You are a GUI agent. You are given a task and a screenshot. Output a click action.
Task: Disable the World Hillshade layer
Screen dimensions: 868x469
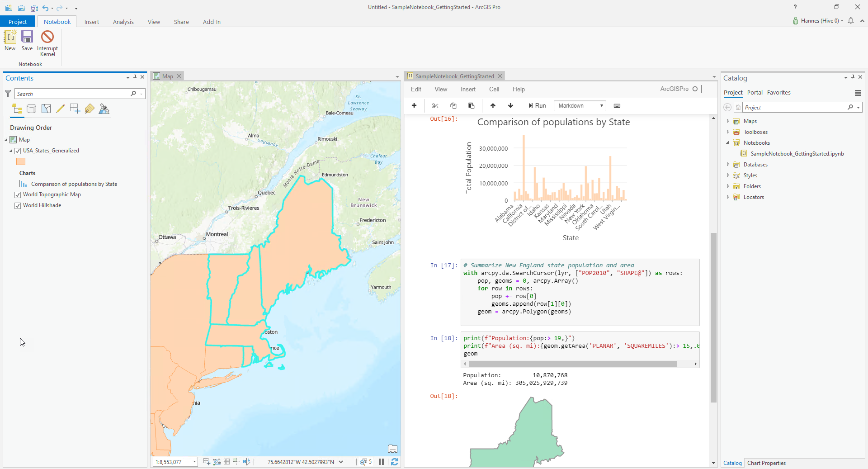[x=18, y=206]
